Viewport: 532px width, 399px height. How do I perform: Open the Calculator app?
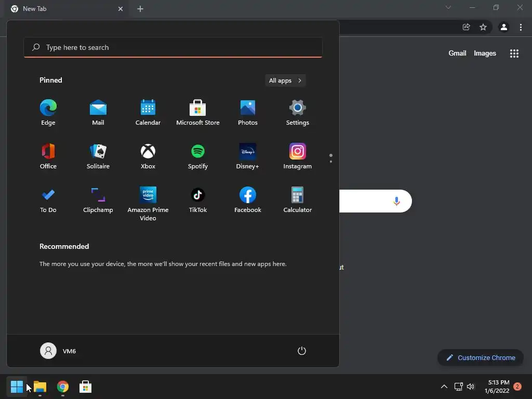[298, 200]
